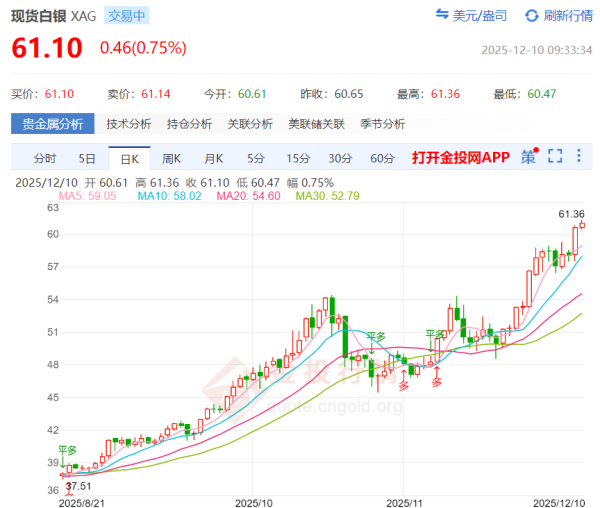Click the current price 61.10 headline
This screenshot has width=600, height=508.
pos(47,48)
